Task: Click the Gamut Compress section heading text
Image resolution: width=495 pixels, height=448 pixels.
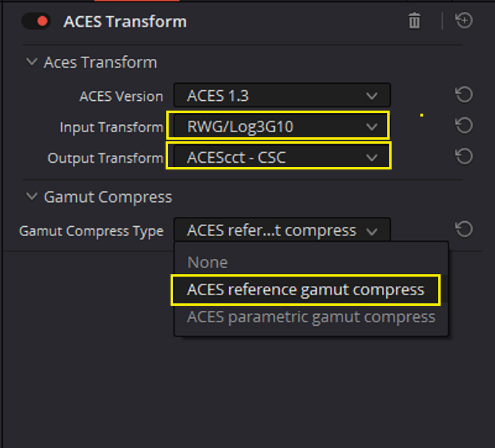Action: click(108, 197)
